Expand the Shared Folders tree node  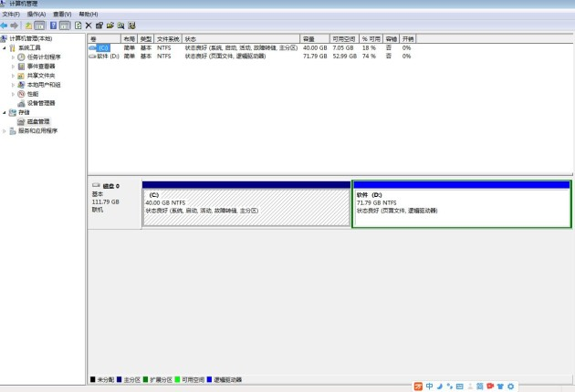[13, 76]
